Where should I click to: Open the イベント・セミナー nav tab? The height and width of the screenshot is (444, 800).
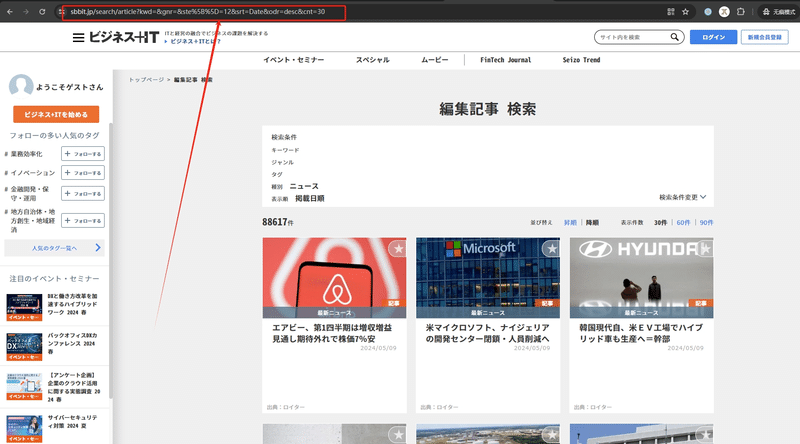(294, 60)
